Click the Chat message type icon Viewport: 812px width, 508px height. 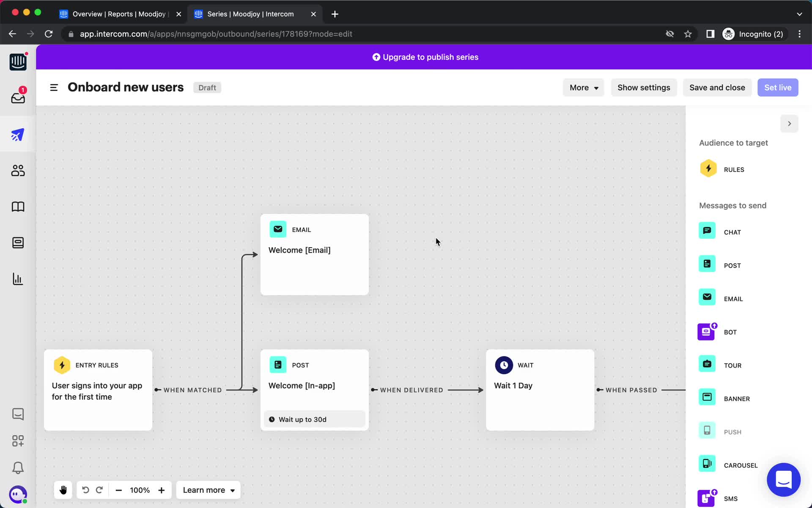click(707, 231)
